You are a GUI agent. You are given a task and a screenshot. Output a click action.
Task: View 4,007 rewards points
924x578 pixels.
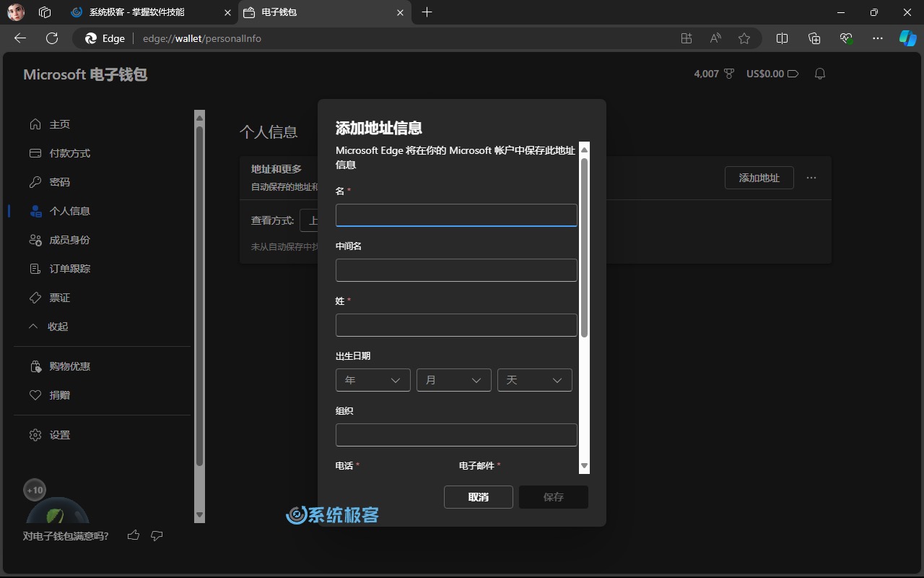pyautogui.click(x=714, y=74)
